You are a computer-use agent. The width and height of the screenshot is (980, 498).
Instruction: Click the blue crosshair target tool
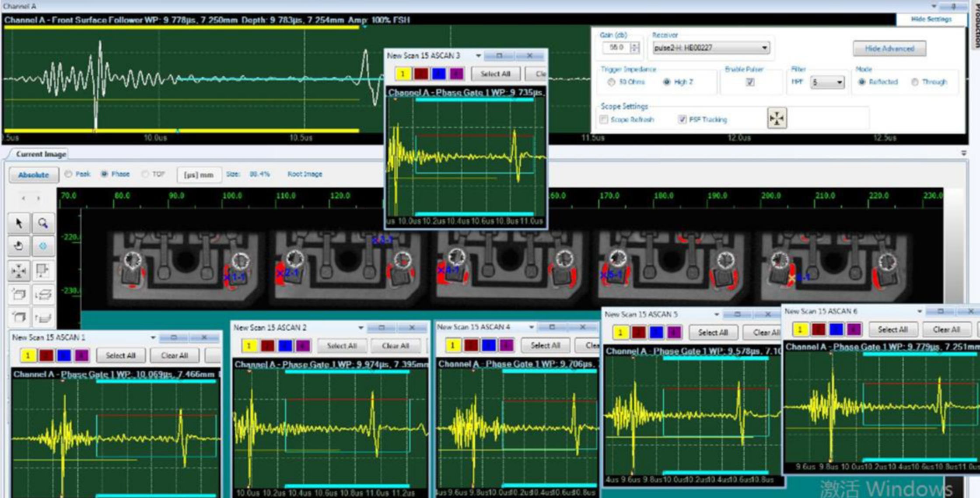pyautogui.click(x=43, y=246)
